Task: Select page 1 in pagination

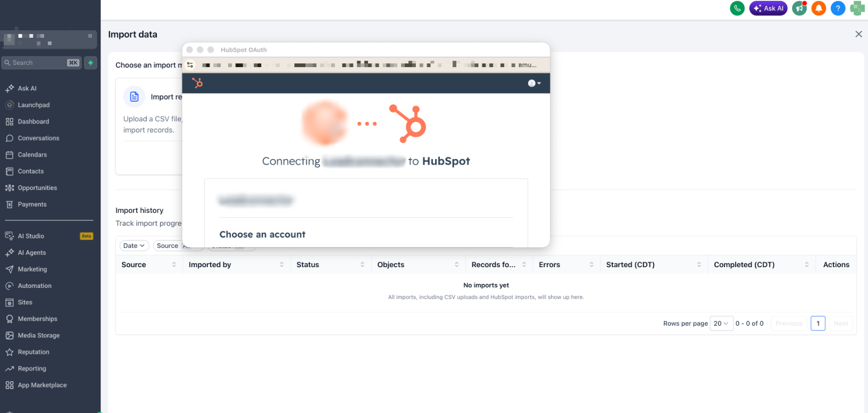Action: coord(818,323)
